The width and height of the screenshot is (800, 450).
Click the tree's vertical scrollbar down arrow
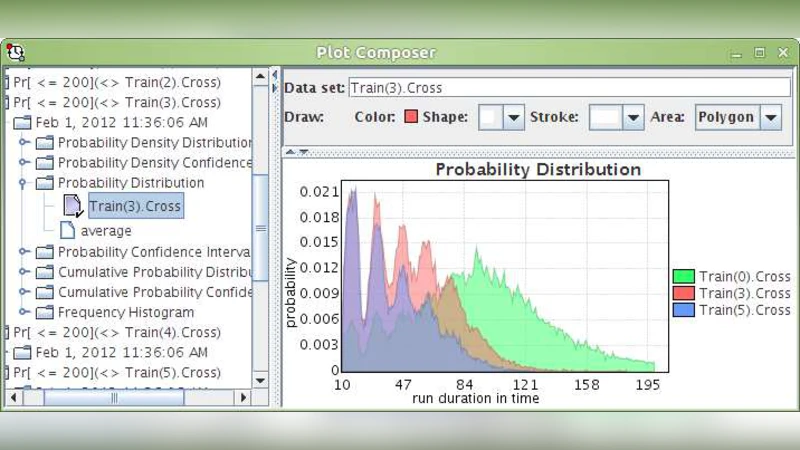(x=260, y=380)
